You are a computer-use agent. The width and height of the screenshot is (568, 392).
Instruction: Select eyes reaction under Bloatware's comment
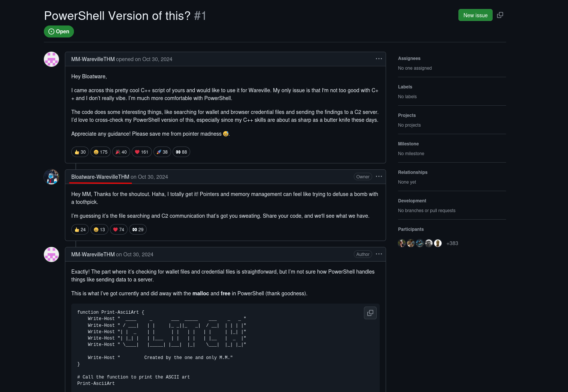coord(138,229)
